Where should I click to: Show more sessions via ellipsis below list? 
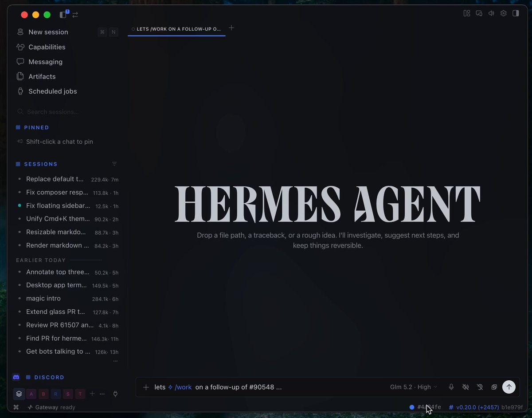(115, 361)
